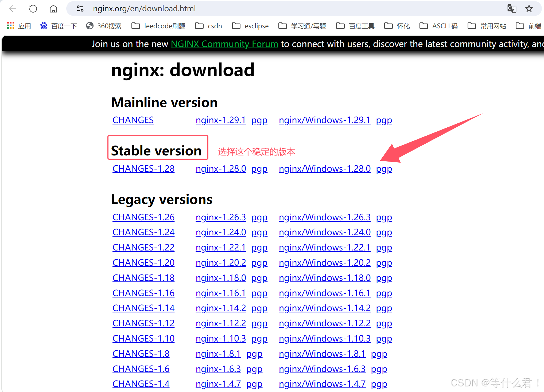The width and height of the screenshot is (544, 392).
Task: Download nginx-1.24.0 source
Action: click(x=221, y=232)
